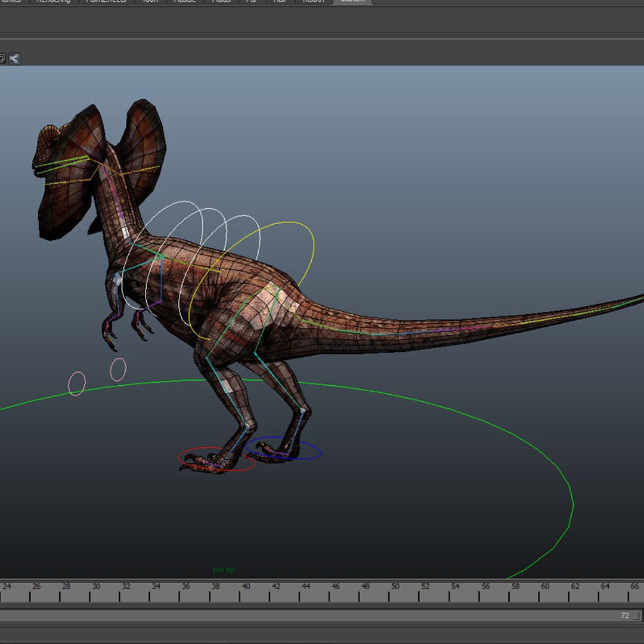Click the green persp camera label

point(224,569)
